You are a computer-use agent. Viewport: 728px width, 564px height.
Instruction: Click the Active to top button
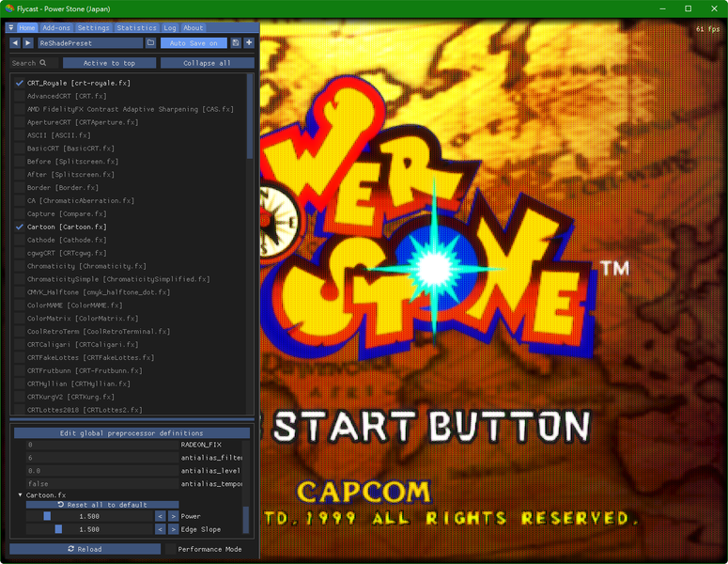point(109,63)
